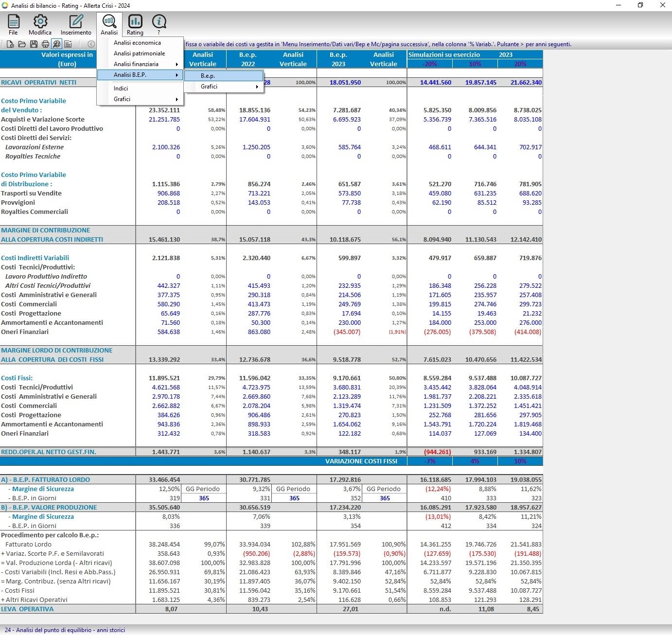Click 'REDD.OPER.AL NETTO GEST.FIN.' row label
Viewport: 672px width, 635px height.
(x=49, y=452)
